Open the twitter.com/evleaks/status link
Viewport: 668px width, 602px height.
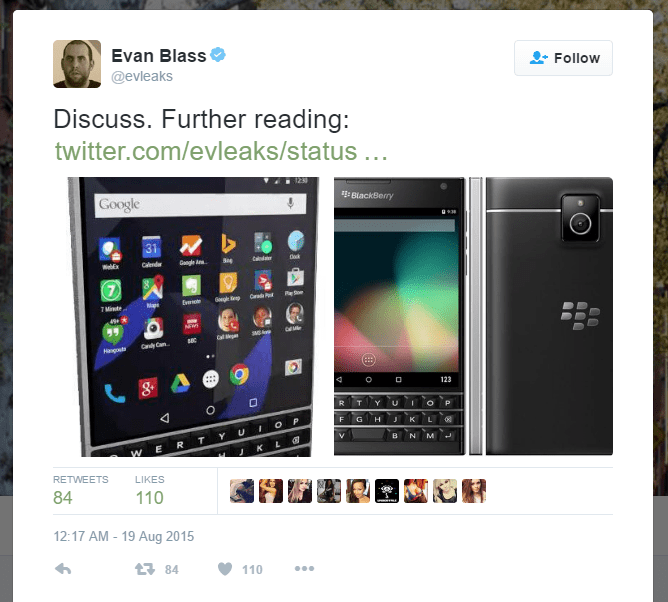tap(221, 151)
